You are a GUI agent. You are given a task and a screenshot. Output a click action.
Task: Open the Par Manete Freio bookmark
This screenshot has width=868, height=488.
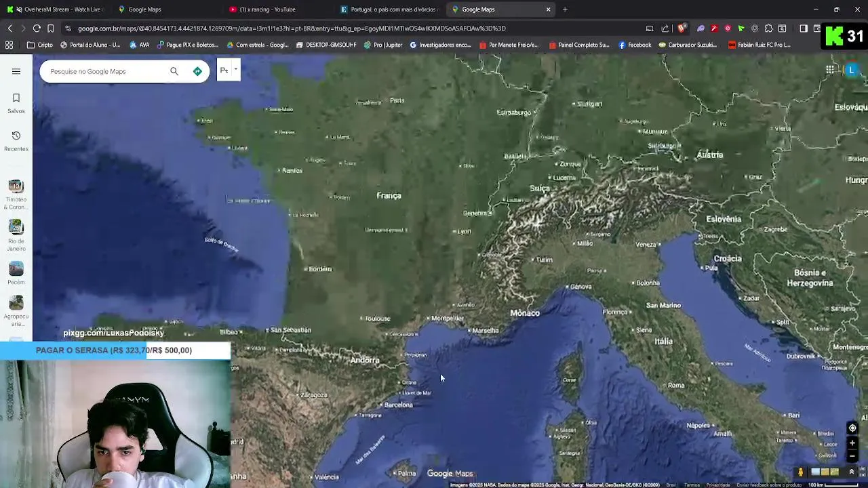point(509,45)
